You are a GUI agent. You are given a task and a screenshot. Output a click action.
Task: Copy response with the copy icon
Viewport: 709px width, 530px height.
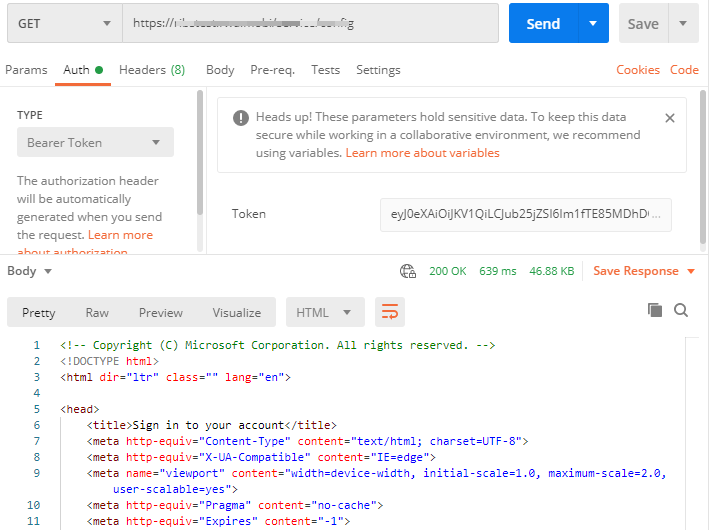(655, 310)
